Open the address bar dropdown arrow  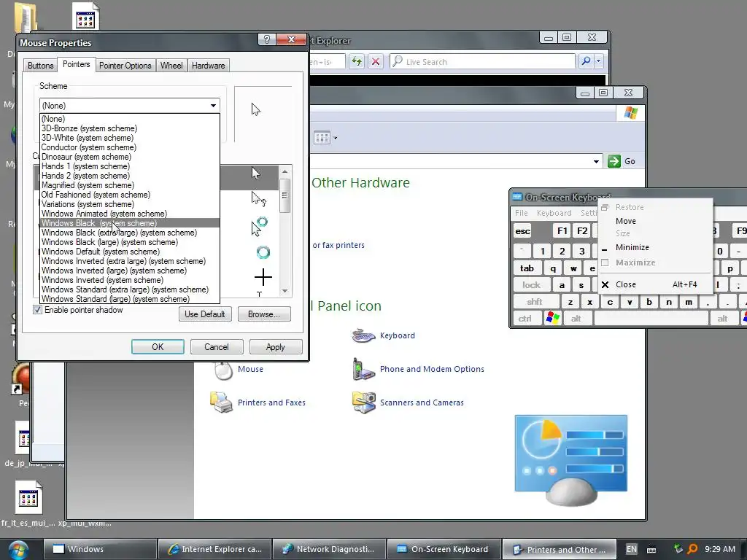pos(596,161)
